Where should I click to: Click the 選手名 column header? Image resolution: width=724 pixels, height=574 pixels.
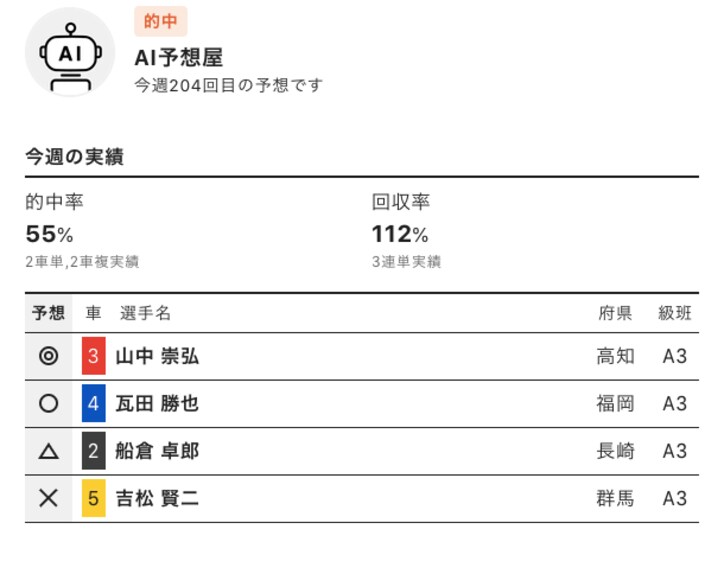point(145,313)
